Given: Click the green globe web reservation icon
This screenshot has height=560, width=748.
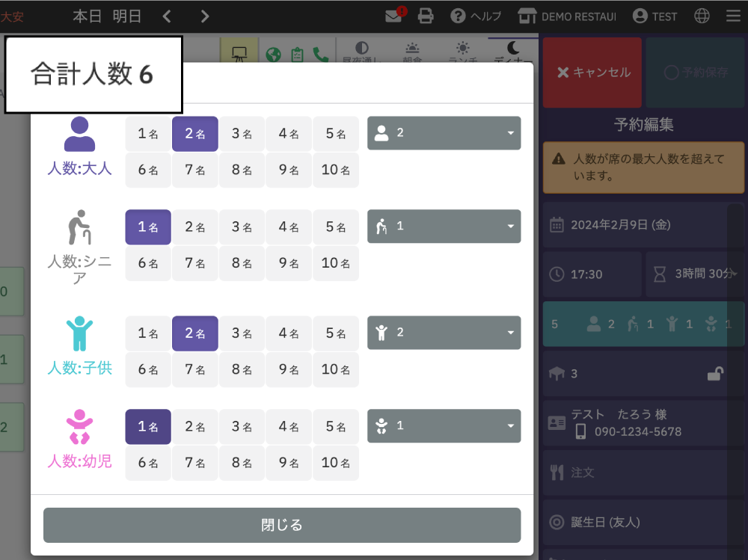Looking at the screenshot, I should point(273,55).
